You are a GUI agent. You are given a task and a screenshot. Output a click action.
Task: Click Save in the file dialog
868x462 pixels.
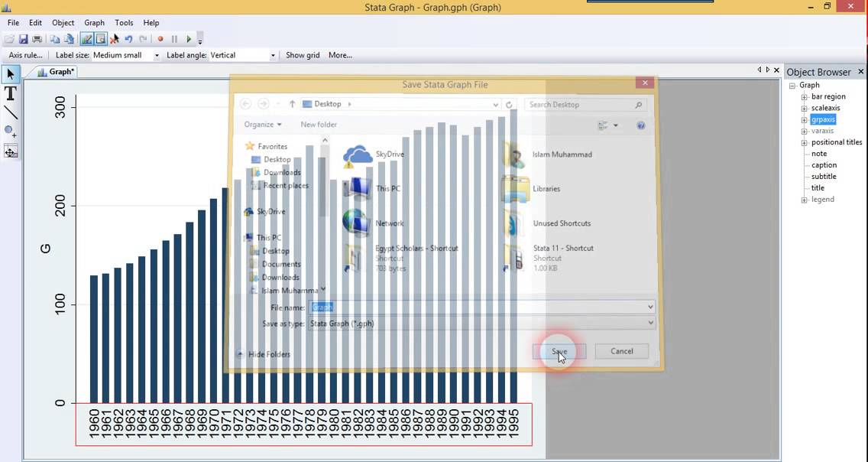coord(559,351)
